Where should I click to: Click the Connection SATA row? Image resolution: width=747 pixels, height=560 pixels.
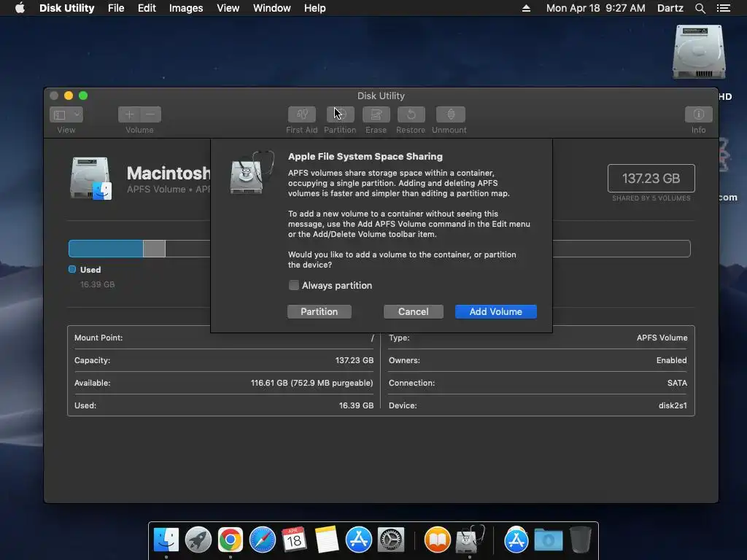point(538,383)
